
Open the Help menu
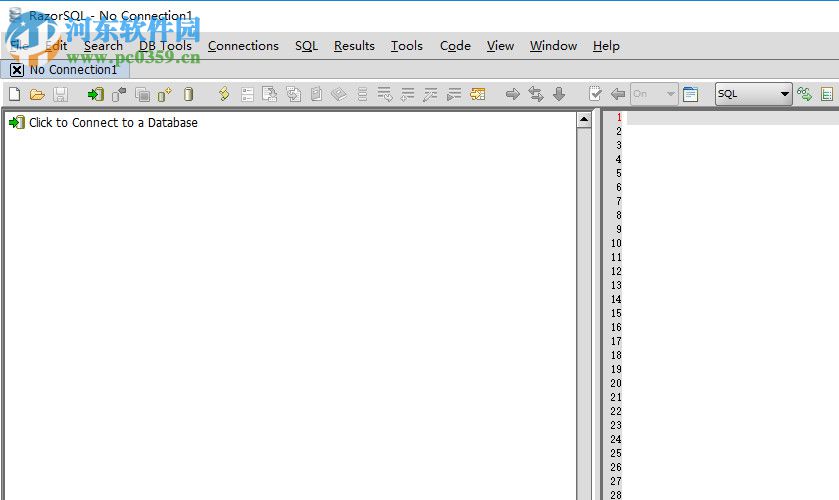point(606,46)
